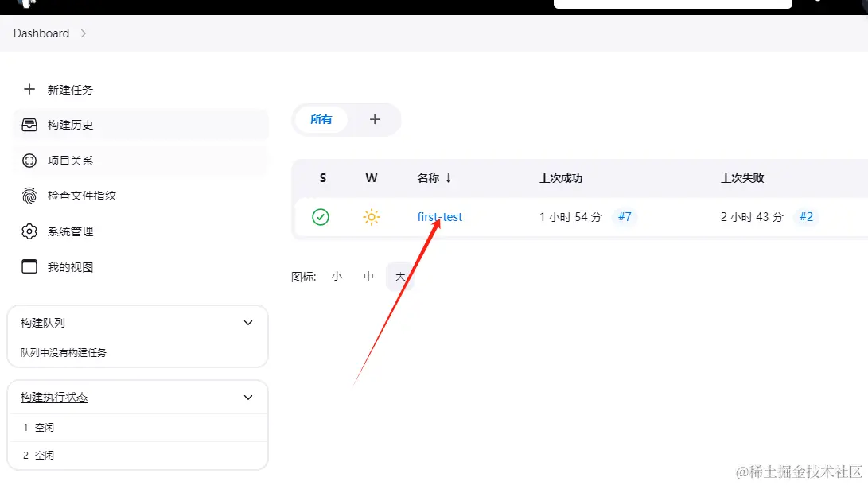This screenshot has width=868, height=485.
Task: Collapse the 构建执行状态 panel chevron
Action: 248,397
